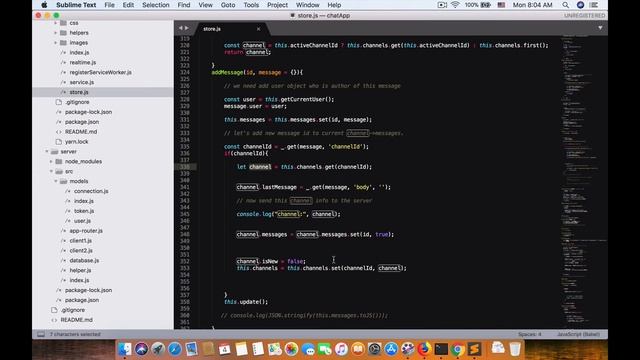
Task: Open token.js under models
Action: [x=84, y=211]
